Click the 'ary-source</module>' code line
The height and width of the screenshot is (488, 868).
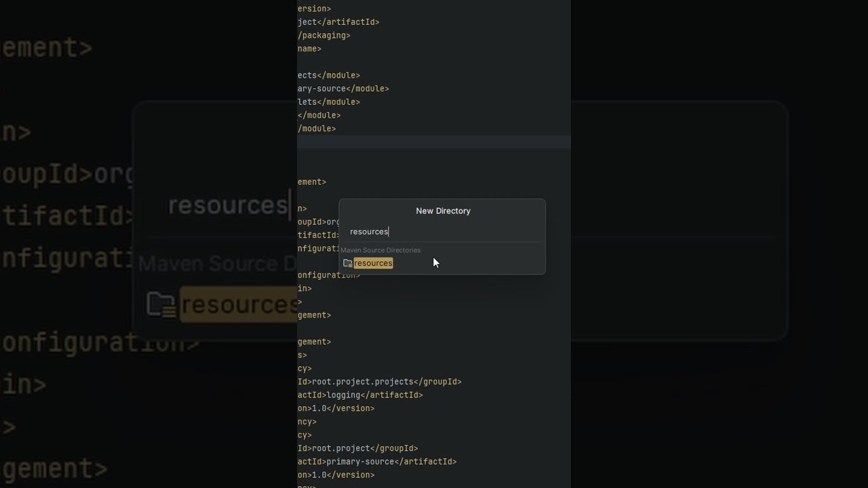343,89
